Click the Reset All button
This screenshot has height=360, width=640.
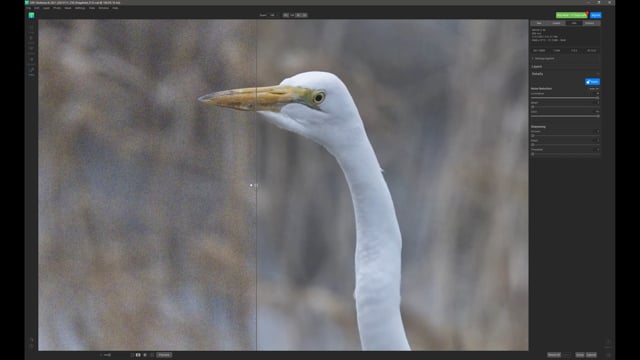pyautogui.click(x=554, y=355)
